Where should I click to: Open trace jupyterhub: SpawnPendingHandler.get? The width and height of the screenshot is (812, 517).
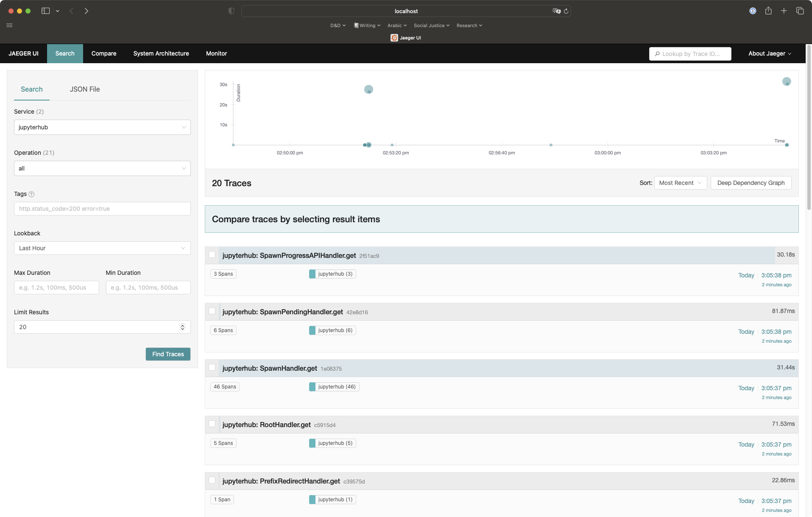point(283,312)
